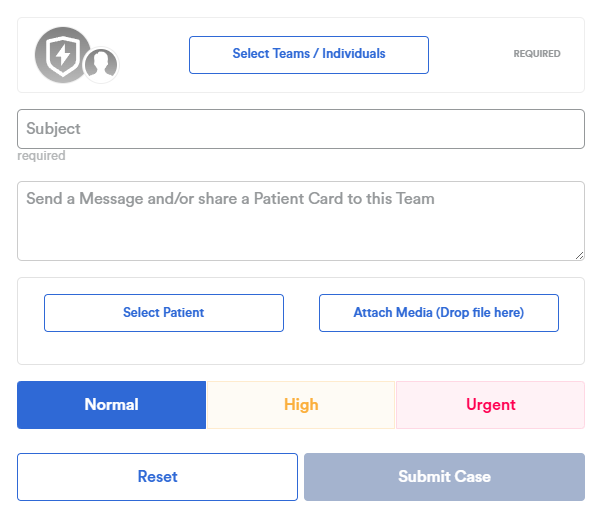
Task: Mark the case priority as Urgent
Action: pyautogui.click(x=490, y=405)
